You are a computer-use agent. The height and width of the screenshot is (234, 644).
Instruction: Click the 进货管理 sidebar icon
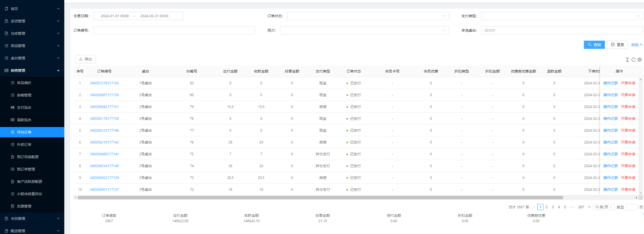6,21
